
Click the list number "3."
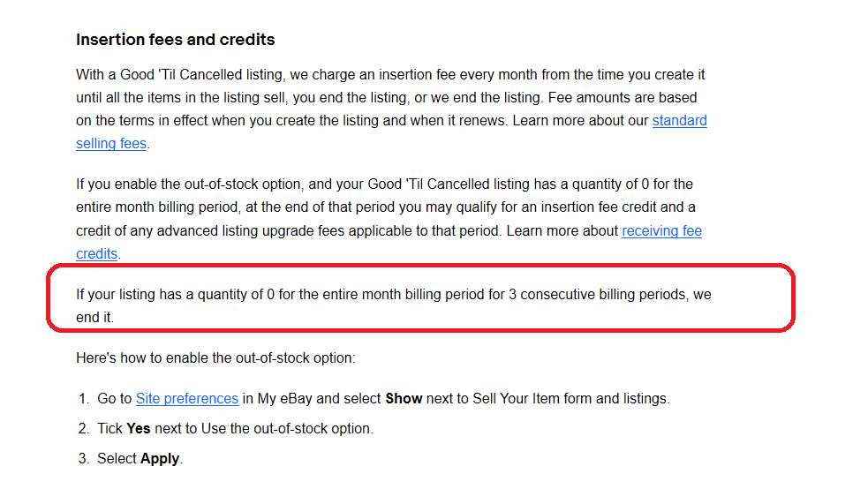point(84,458)
